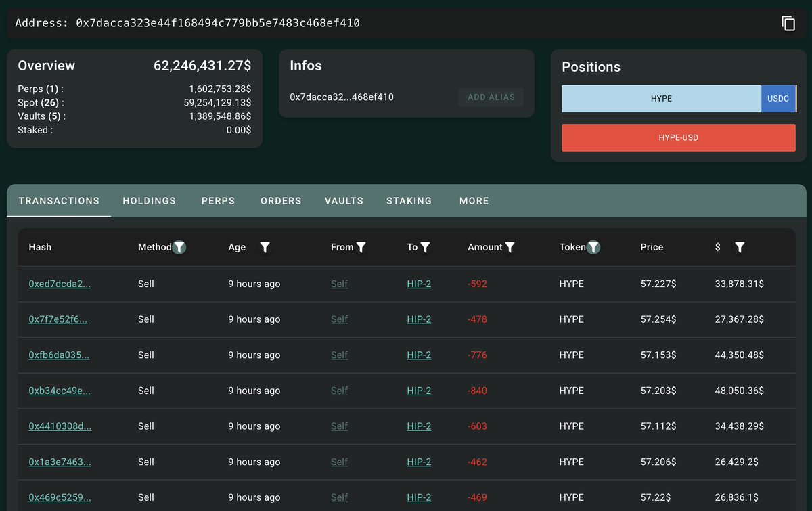Open the Amount column filter
812x511 pixels.
pyautogui.click(x=510, y=248)
